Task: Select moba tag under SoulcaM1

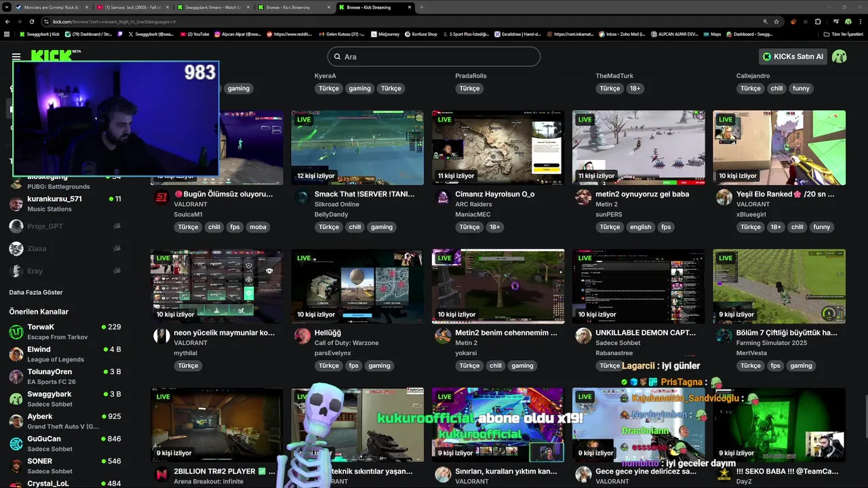Action: click(258, 227)
